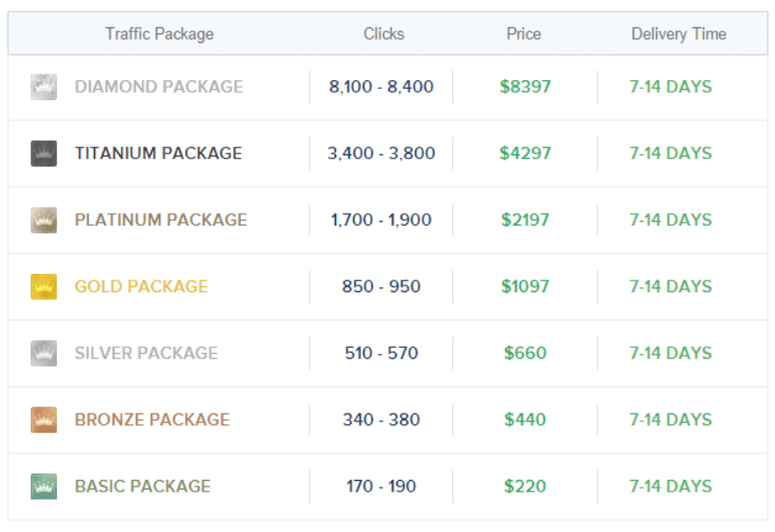Click the yellow Gold Package crown icon
Screen dimensions: 775x532
pos(44,287)
